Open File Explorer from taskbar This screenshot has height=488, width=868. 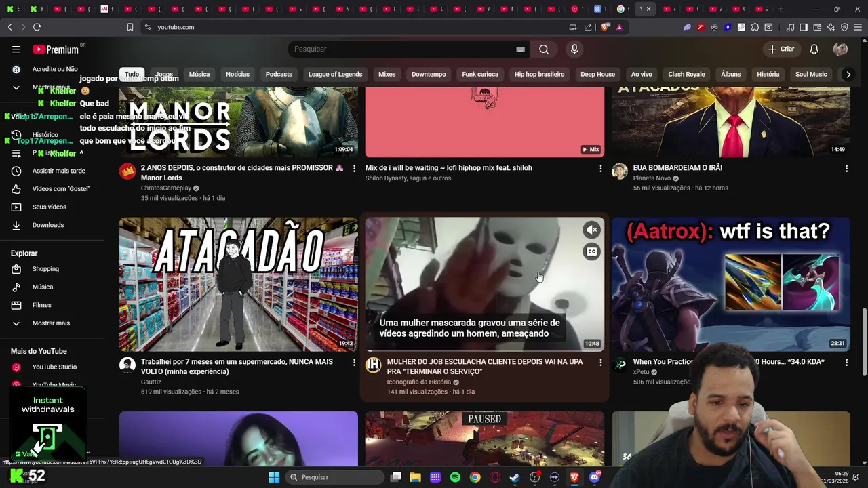[415, 477]
